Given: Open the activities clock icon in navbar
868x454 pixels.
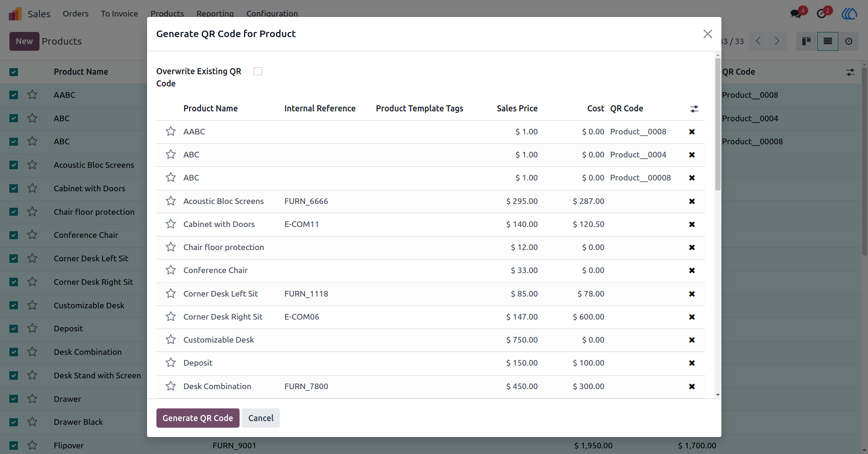Looking at the screenshot, I should [x=821, y=14].
